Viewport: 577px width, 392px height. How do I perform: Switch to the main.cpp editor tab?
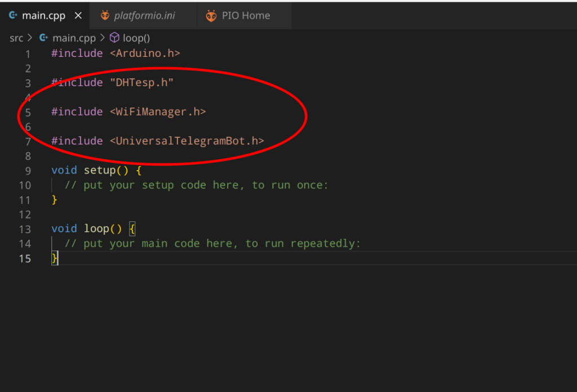[45, 16]
